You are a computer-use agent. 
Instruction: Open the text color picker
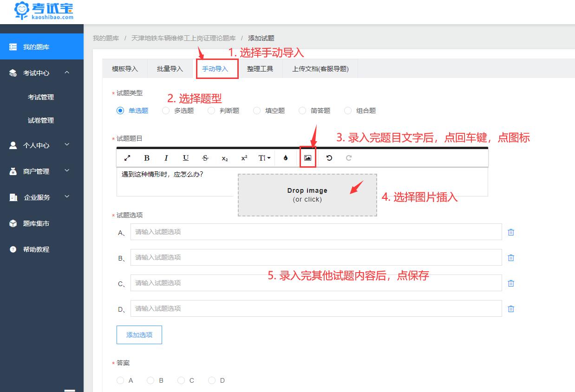coord(286,158)
